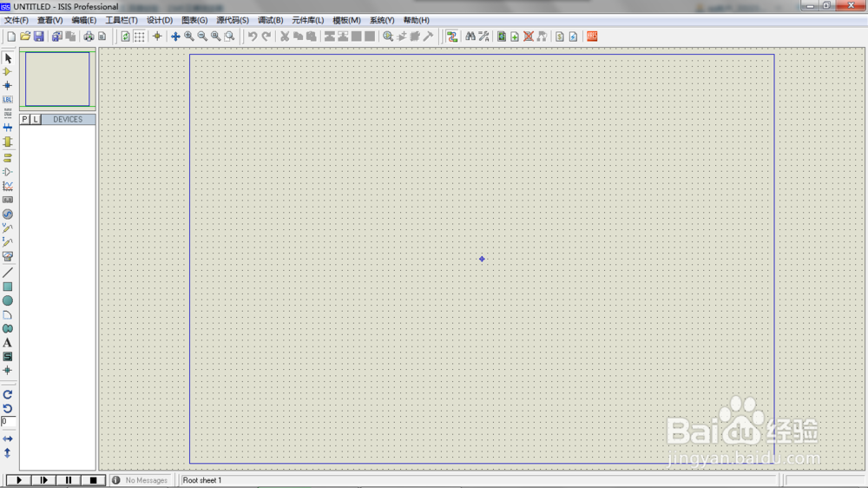Save the current design

tap(39, 36)
